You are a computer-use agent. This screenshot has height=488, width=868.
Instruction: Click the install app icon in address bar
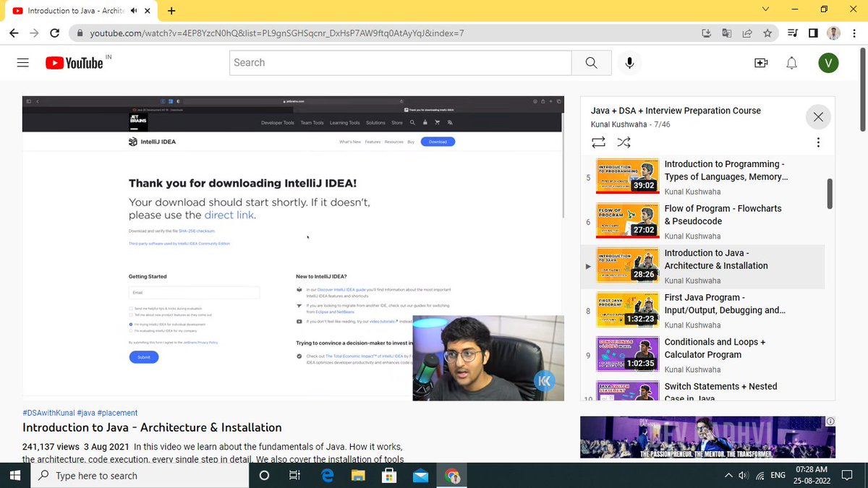click(x=707, y=33)
